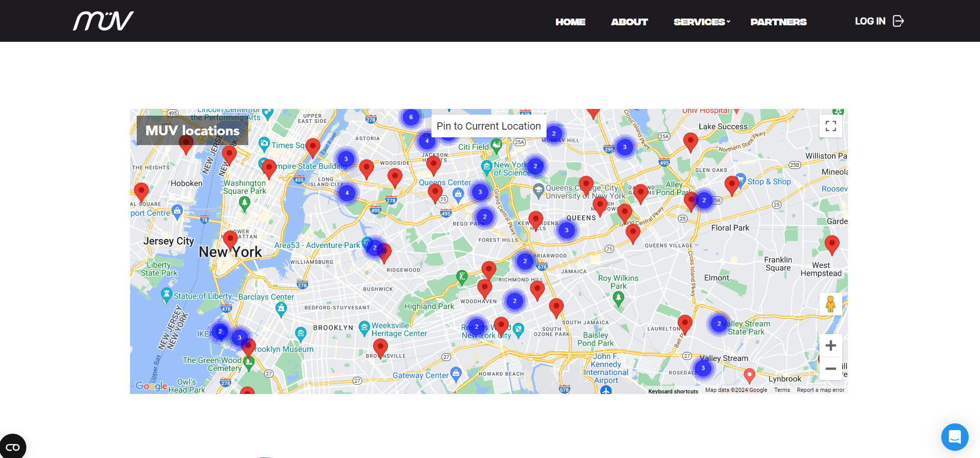Image resolution: width=980 pixels, height=458 pixels.
Task: Open the About page
Action: coord(629,22)
